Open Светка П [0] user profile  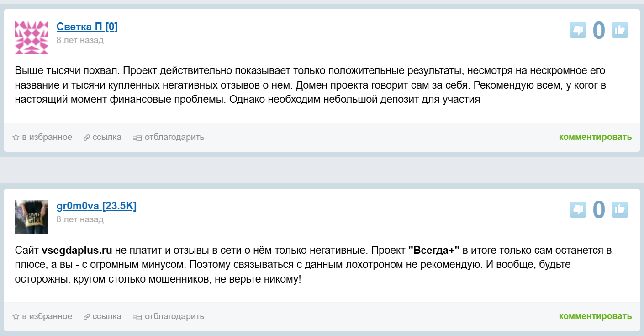pos(87,27)
